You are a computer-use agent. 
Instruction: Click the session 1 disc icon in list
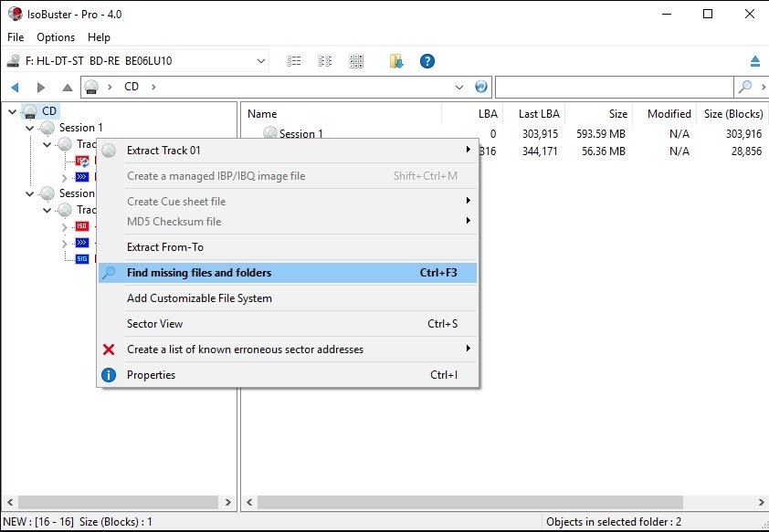click(x=269, y=132)
